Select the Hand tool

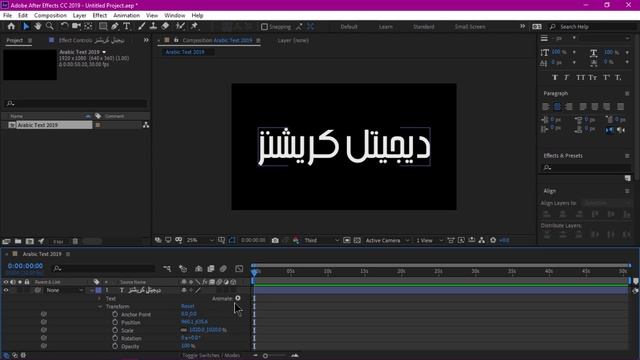coord(38,26)
